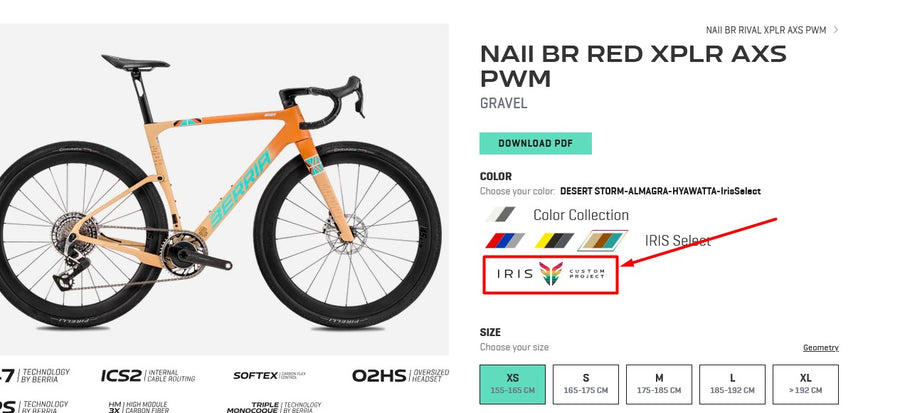The image size is (900, 413).
Task: Click the IRIS Custom Project logo
Action: [x=550, y=274]
